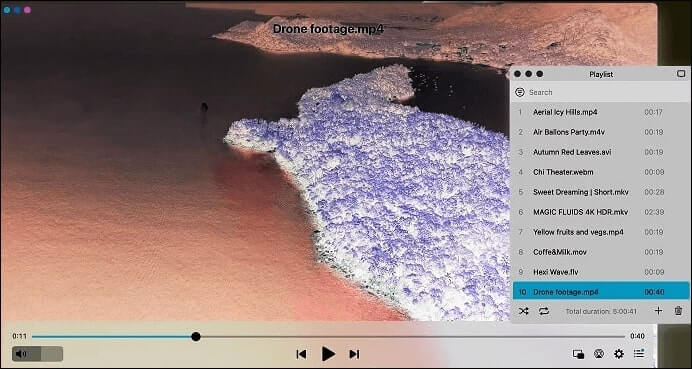The height and width of the screenshot is (369, 692).
Task: Select Air Ballons Party.m4v in the playlist
Action: [600, 132]
